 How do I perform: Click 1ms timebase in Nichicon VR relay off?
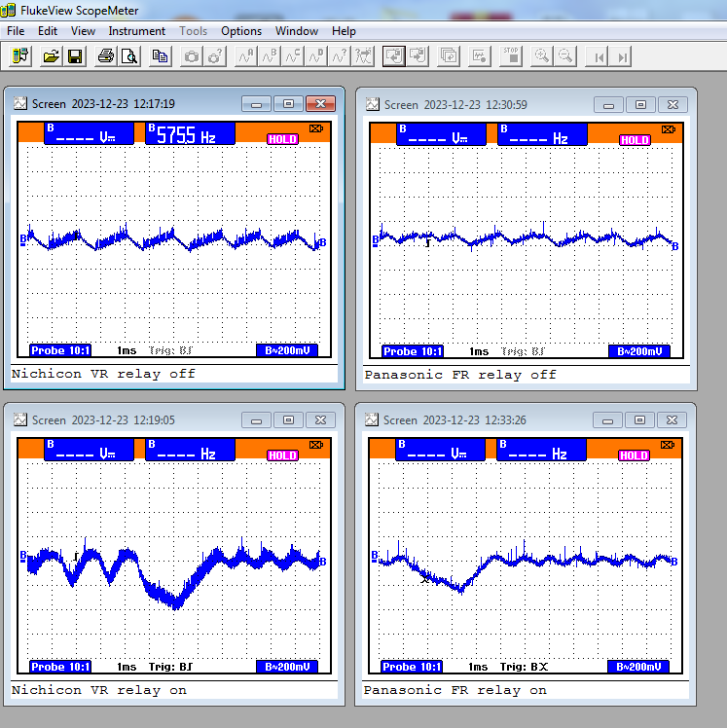tap(127, 350)
